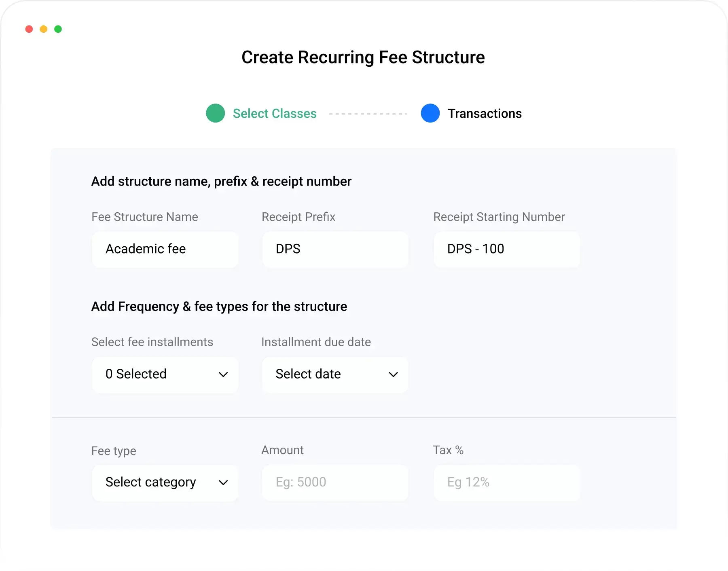This screenshot has width=728, height=571.
Task: Click chevron arrow in Select category dropdown
Action: pyautogui.click(x=223, y=482)
